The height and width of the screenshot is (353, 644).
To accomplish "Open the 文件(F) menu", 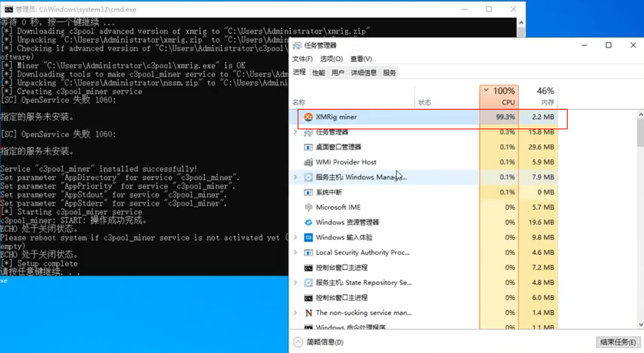I will (x=302, y=59).
